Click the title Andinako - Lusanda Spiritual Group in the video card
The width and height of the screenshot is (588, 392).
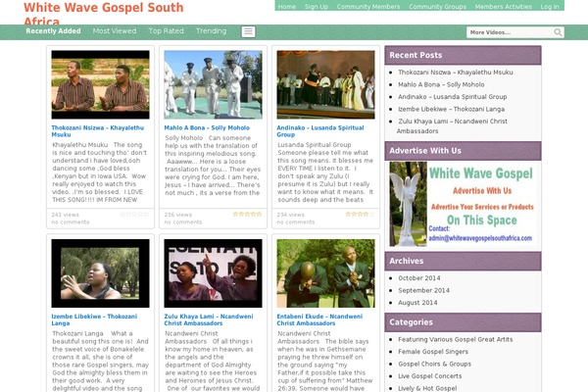click(320, 131)
